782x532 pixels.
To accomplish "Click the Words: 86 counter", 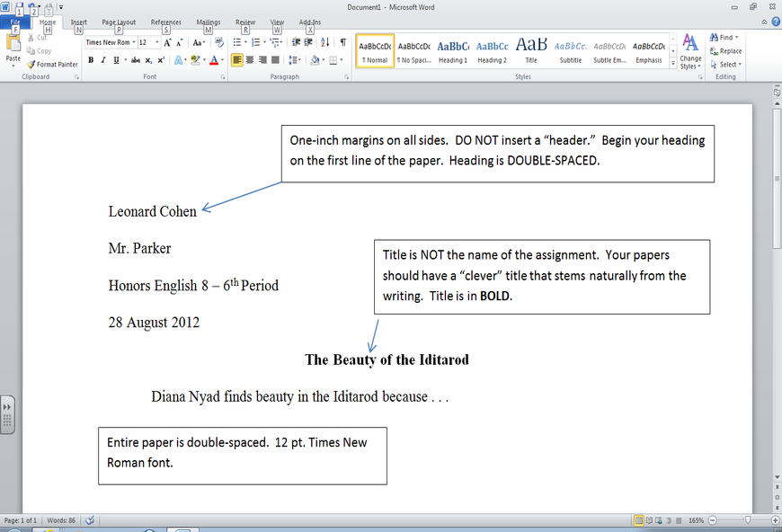I will pos(60,519).
